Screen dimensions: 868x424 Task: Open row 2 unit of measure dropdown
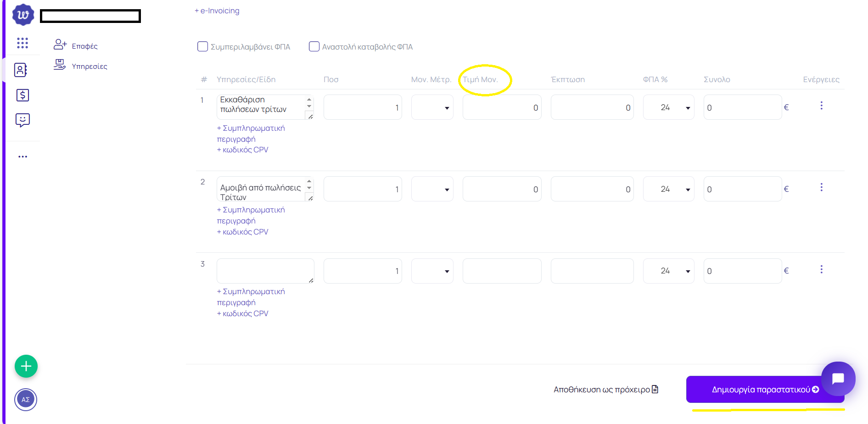[x=432, y=189]
